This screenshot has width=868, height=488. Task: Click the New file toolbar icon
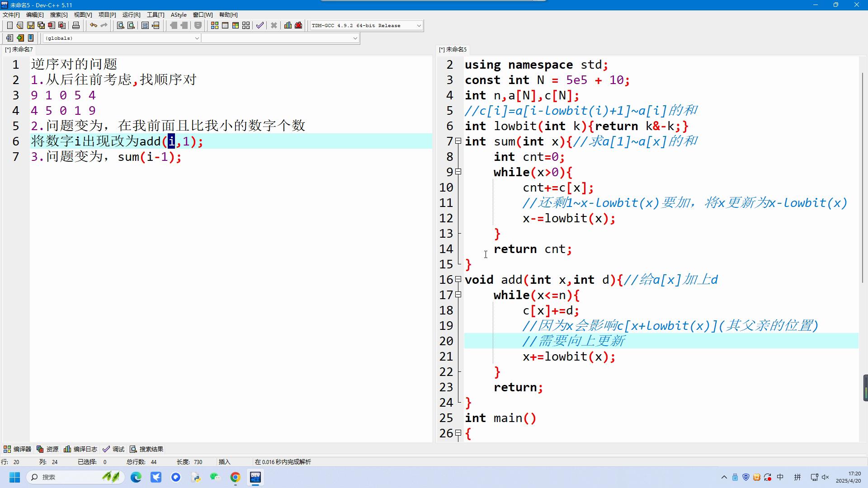point(9,26)
